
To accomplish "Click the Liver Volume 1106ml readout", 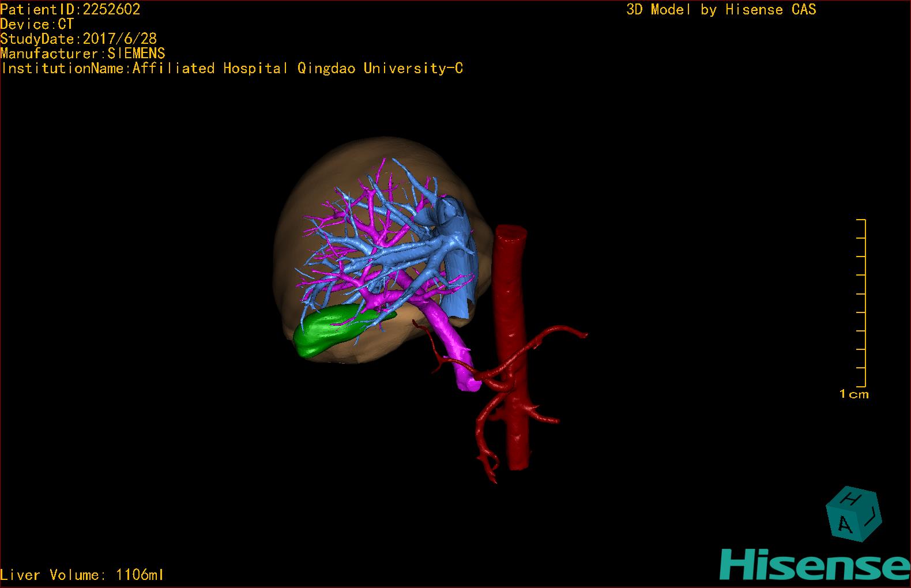I will tap(82, 575).
